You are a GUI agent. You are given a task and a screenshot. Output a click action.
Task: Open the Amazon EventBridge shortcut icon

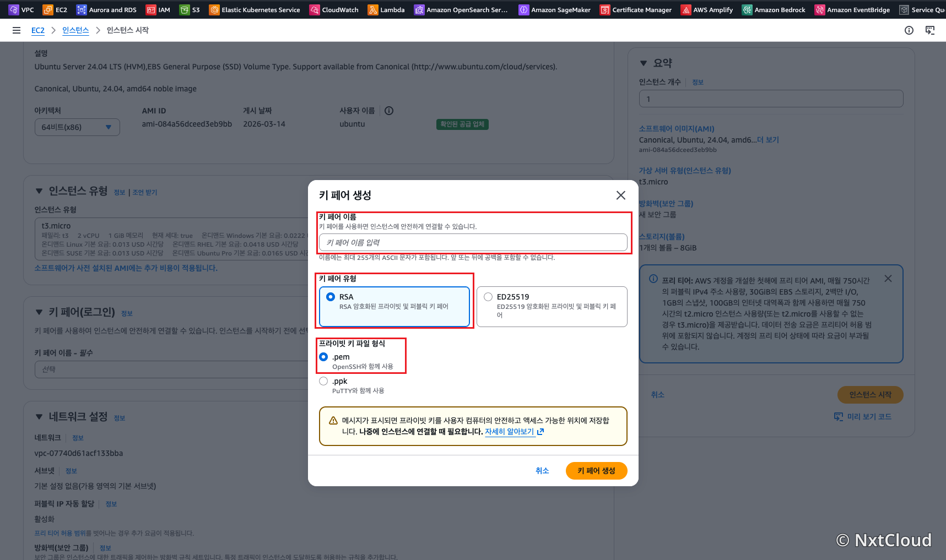820,9
